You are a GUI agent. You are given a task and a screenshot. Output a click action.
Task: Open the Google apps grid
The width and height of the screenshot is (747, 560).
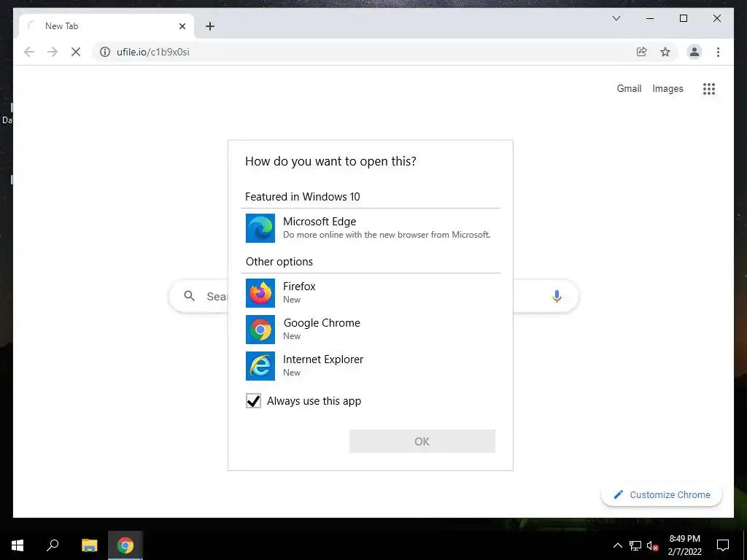point(709,88)
